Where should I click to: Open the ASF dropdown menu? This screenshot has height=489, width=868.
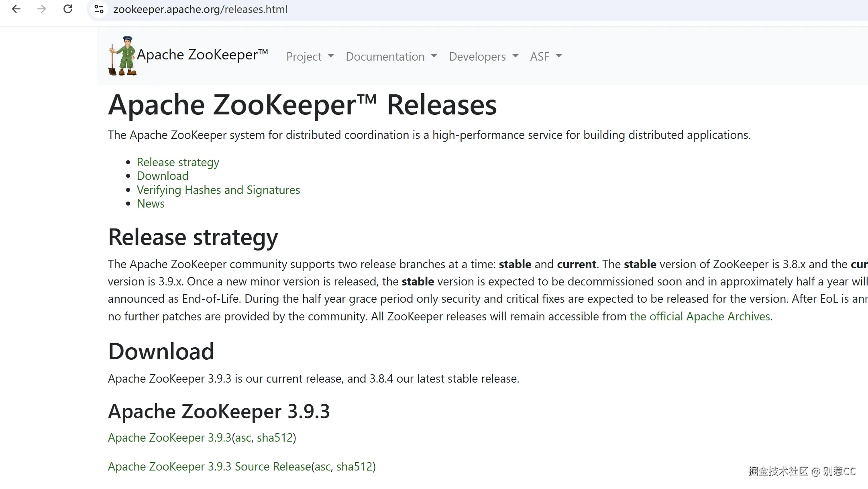click(x=546, y=57)
